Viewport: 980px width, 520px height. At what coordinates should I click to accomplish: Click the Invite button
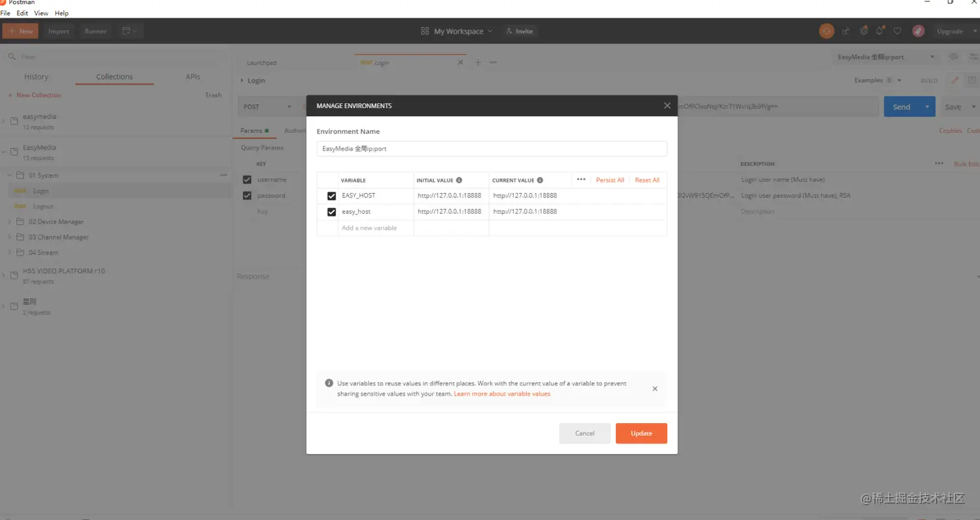[x=519, y=31]
